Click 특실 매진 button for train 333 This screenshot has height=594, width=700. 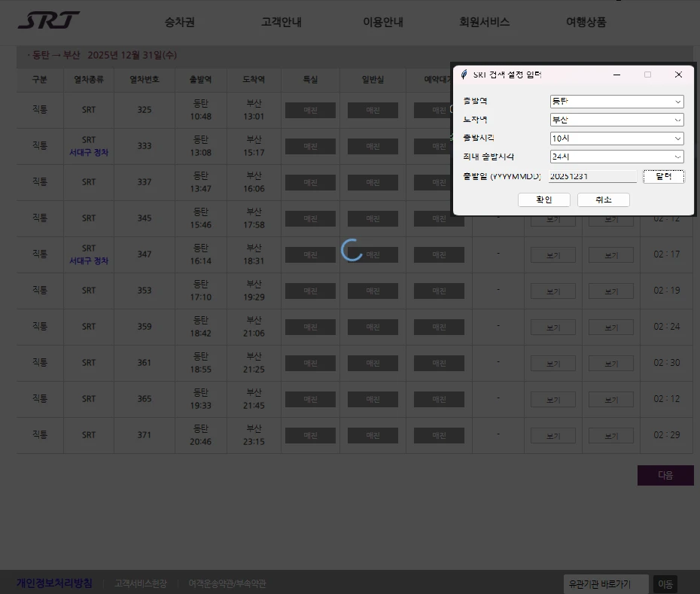click(x=310, y=147)
